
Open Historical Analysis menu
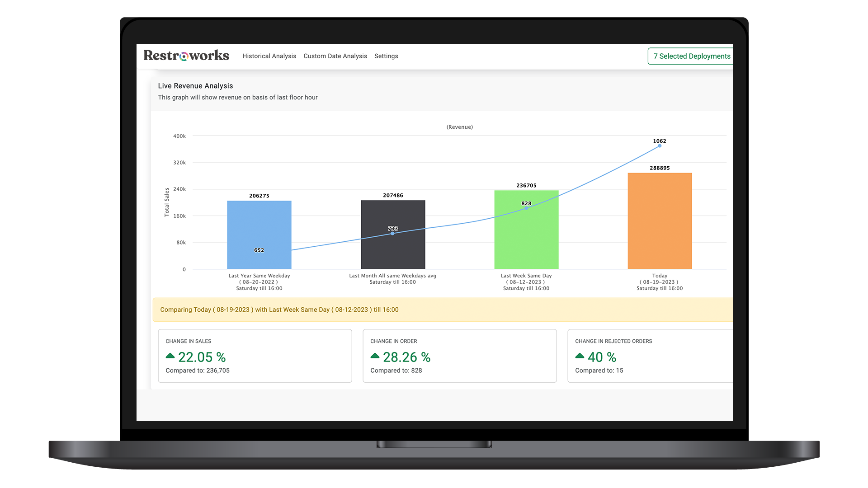pos(269,56)
